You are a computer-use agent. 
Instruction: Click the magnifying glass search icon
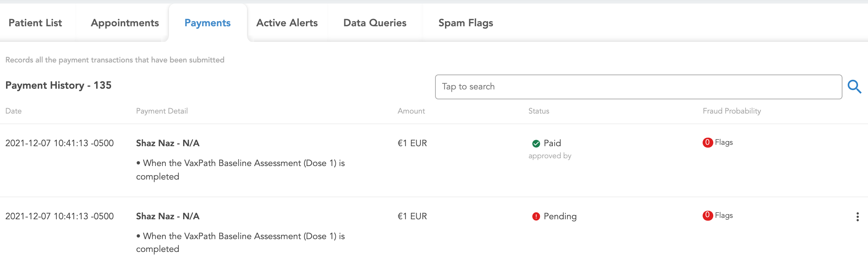coord(854,87)
